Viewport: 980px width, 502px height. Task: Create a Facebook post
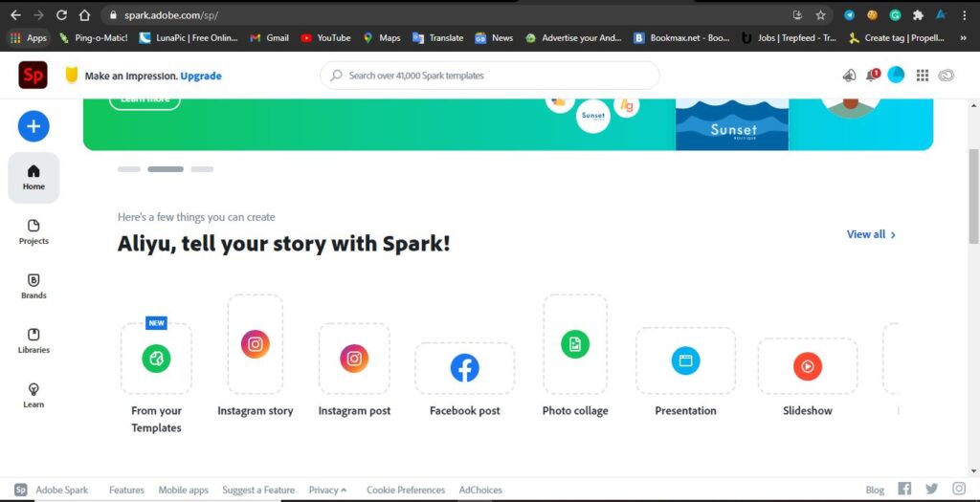[465, 368]
